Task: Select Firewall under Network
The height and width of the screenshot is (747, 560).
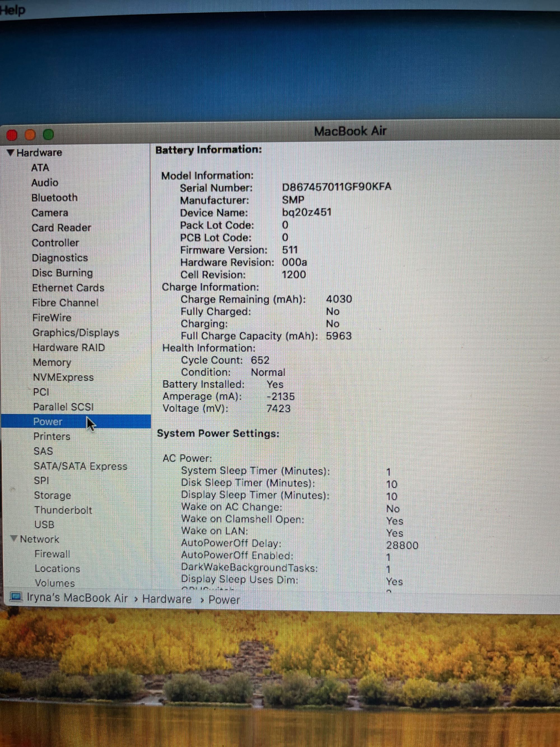Action: [x=52, y=554]
